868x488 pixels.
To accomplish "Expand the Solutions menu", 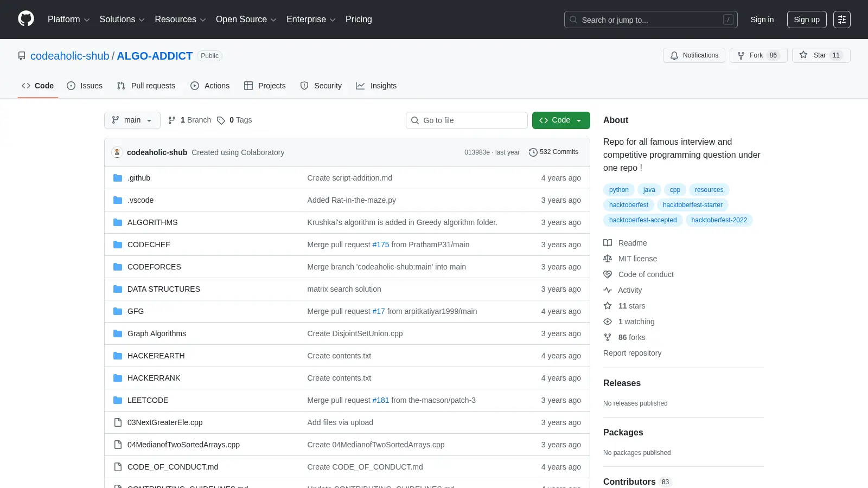I will coord(122,20).
